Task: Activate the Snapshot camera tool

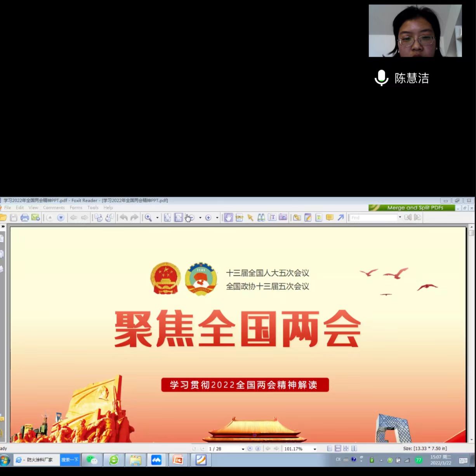Action: point(283,217)
